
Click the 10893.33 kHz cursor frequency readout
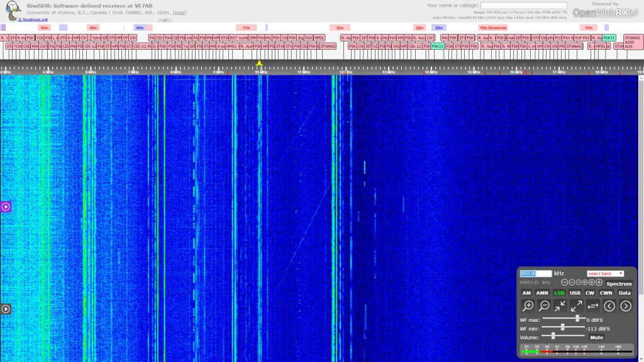(x=535, y=282)
